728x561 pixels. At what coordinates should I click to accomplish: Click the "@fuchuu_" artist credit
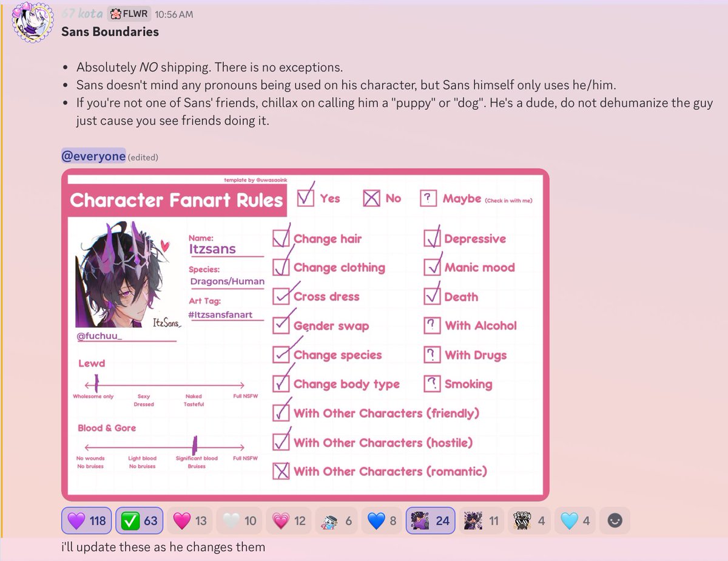99,335
